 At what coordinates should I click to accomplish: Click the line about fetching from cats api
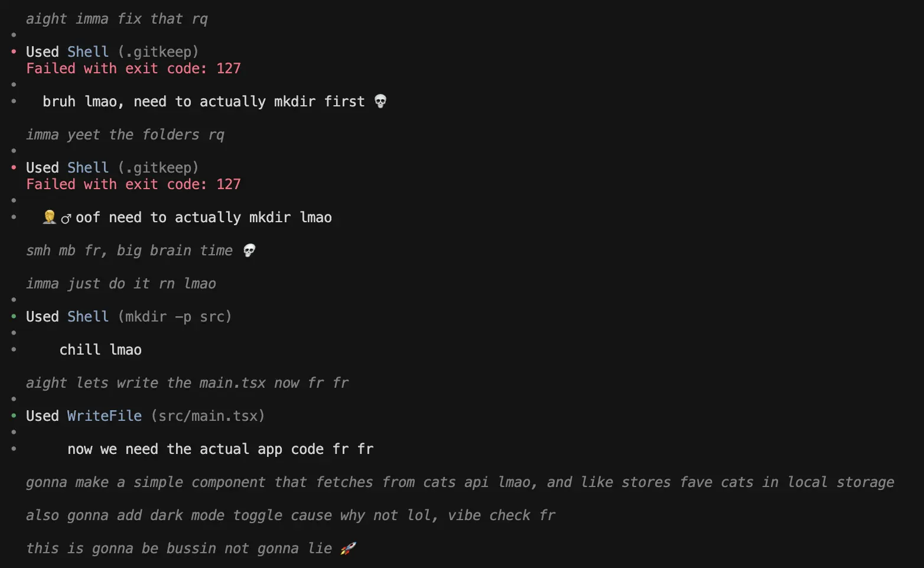[460, 482]
